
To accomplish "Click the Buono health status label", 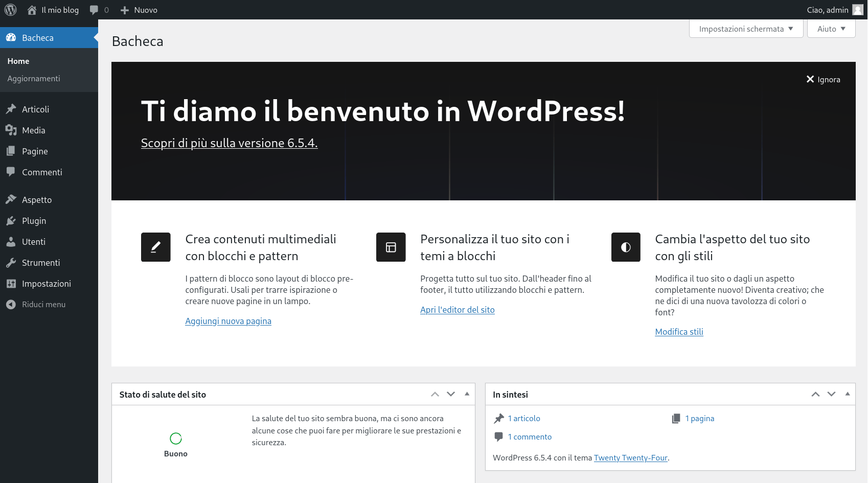I will coord(176,454).
